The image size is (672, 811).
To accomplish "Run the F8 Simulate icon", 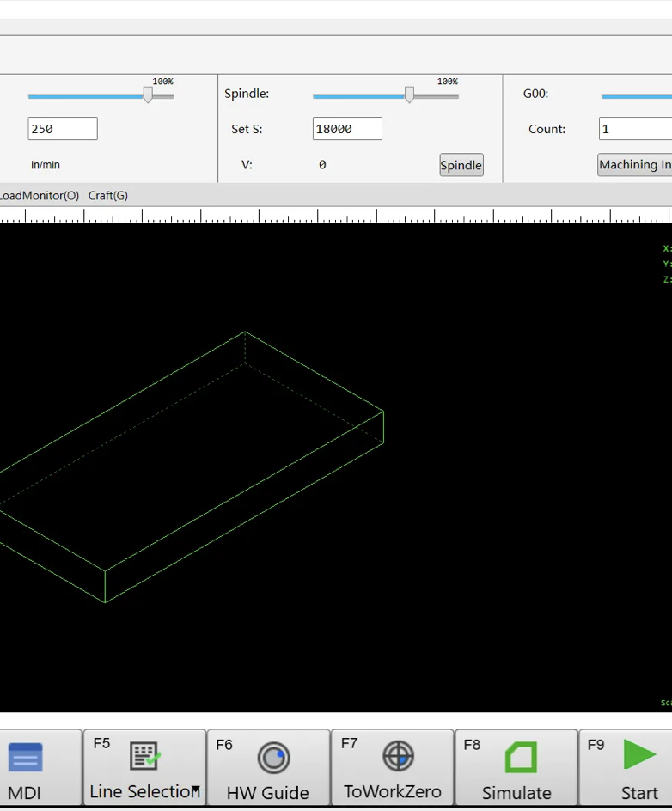I will point(520,758).
